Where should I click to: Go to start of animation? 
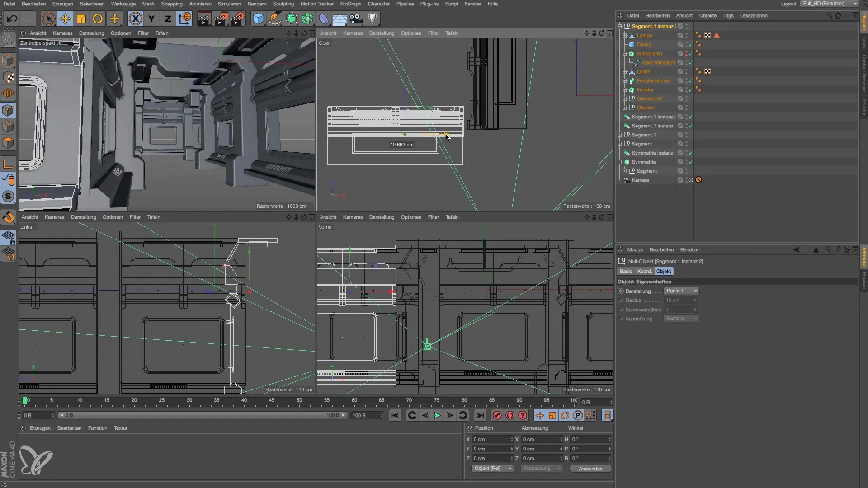395,415
